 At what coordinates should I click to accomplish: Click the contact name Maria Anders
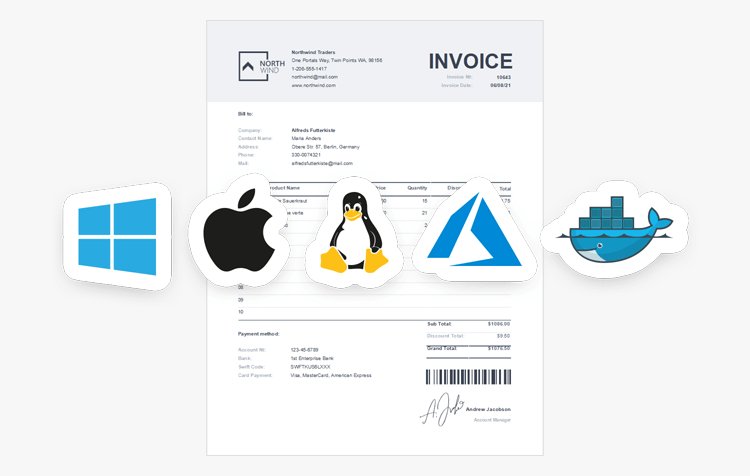(x=306, y=139)
